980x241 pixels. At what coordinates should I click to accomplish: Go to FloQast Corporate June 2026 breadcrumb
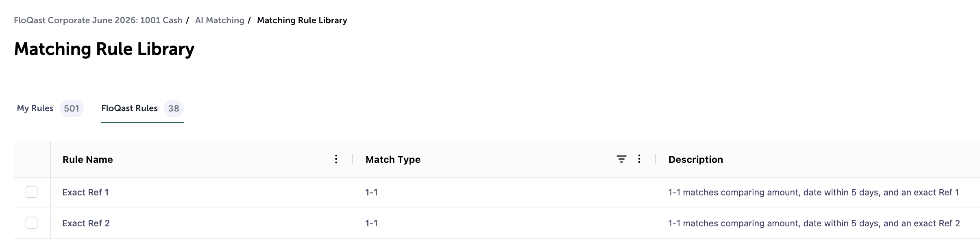click(98, 20)
